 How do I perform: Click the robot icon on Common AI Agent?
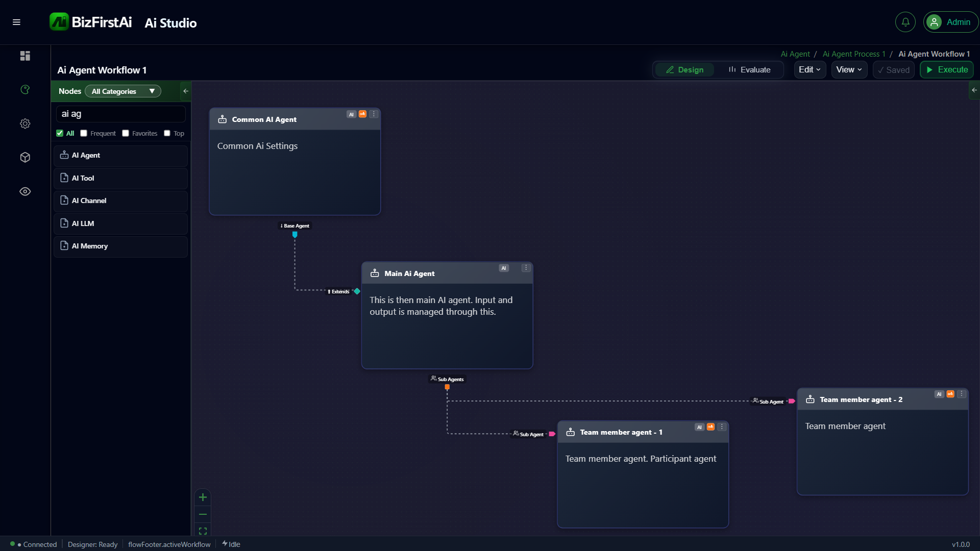[x=223, y=119]
